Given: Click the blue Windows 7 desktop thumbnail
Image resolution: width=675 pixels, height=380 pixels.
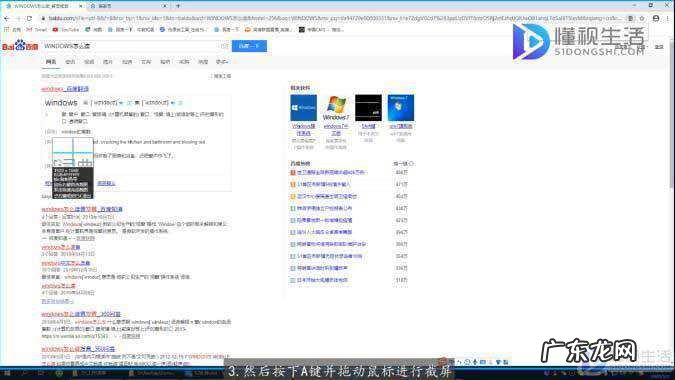Looking at the screenshot, I should 401,108.
